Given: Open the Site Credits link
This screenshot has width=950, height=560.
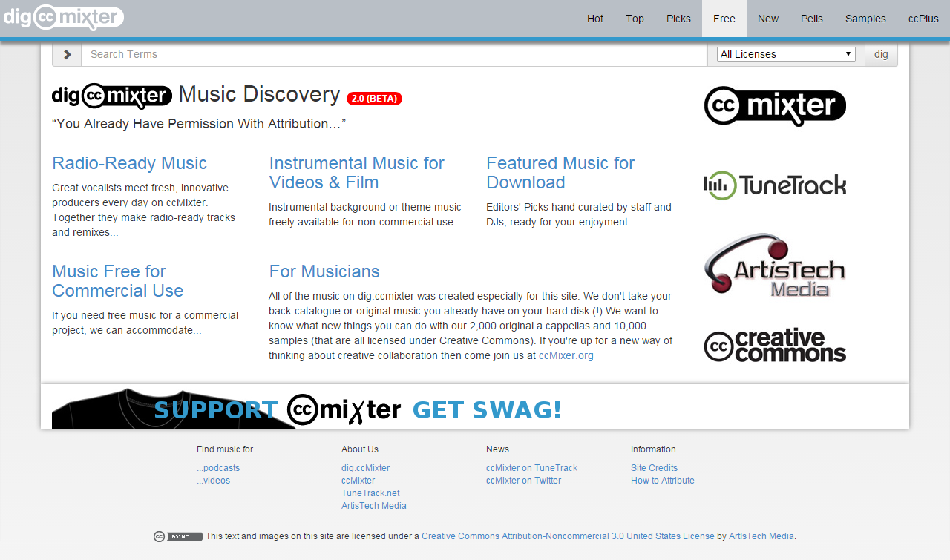Looking at the screenshot, I should click(x=654, y=468).
